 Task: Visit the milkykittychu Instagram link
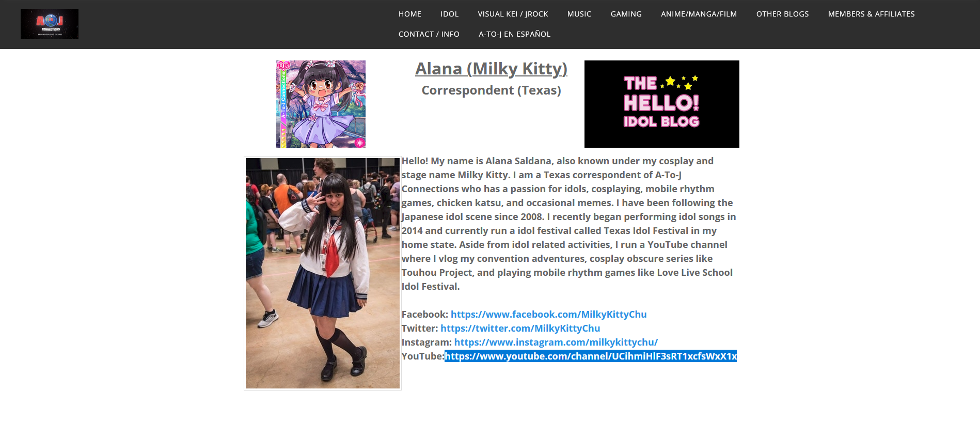[556, 342]
